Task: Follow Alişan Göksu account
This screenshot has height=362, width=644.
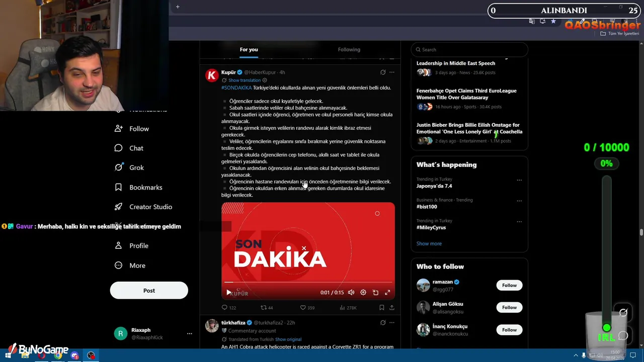Action: click(509, 307)
